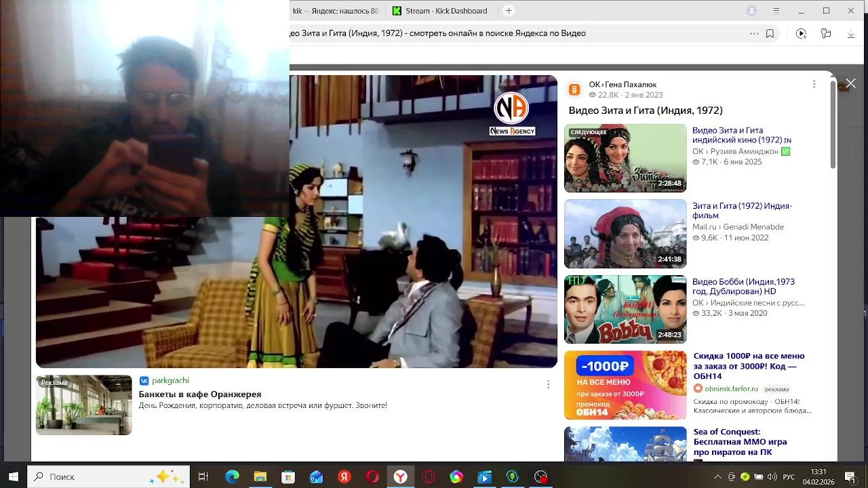Image resolution: width=868 pixels, height=488 pixels.
Task: Open the -1000₽ pizza ad banner
Action: (x=625, y=386)
